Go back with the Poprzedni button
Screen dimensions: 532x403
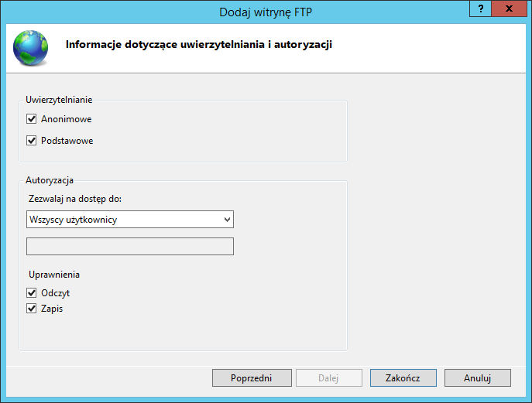(252, 378)
